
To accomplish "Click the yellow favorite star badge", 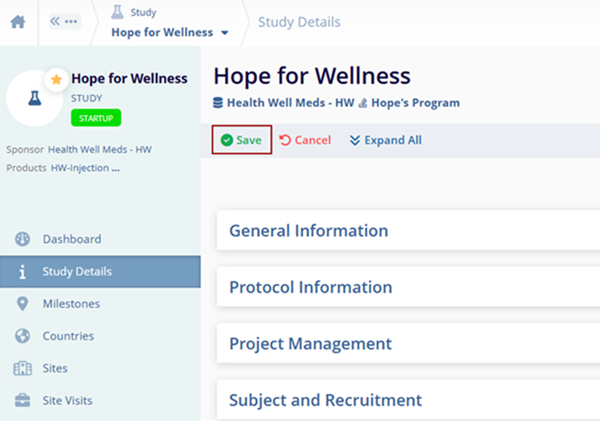I will [x=54, y=78].
